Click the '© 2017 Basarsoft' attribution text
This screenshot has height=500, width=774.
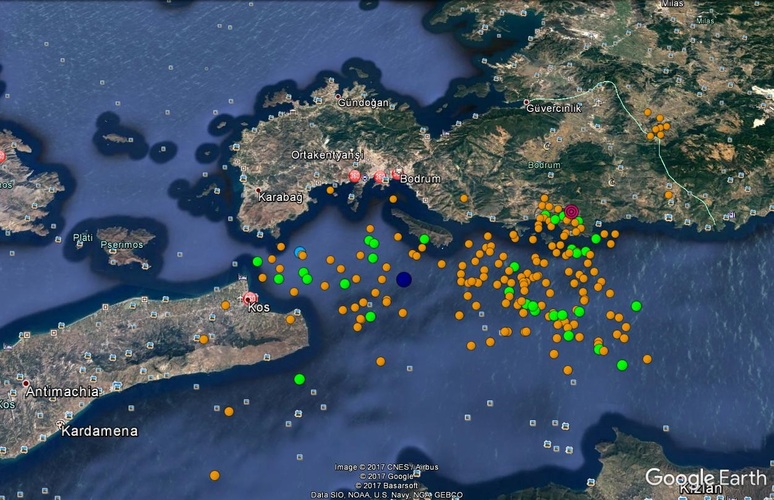pos(387,485)
